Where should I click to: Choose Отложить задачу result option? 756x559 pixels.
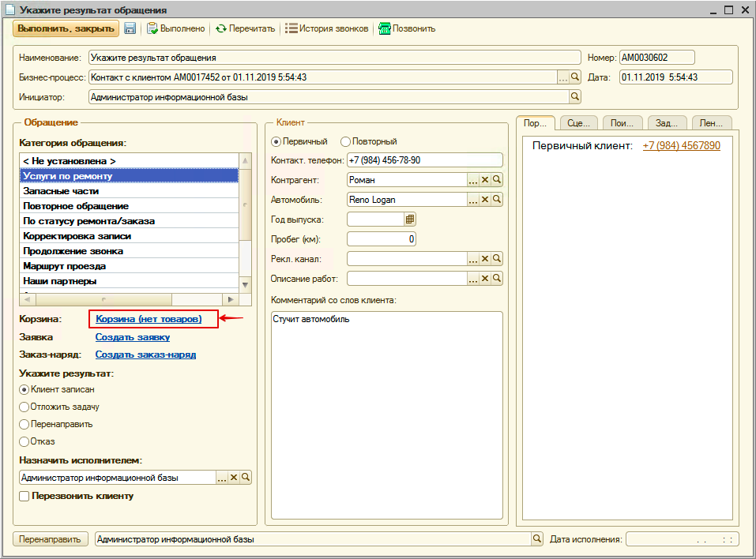24,407
